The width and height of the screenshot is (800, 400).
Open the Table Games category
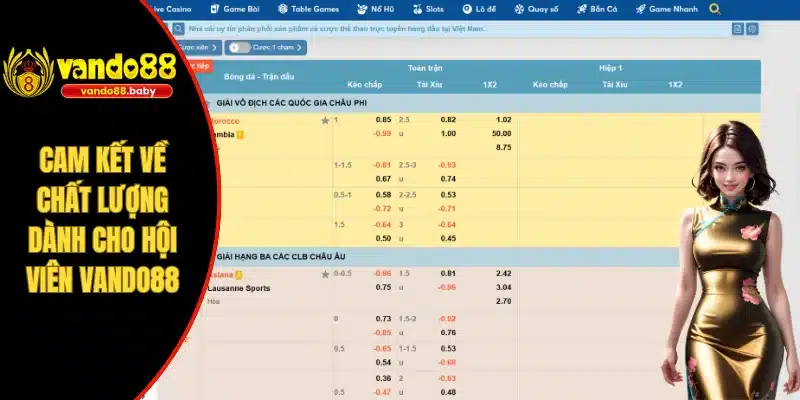pos(308,9)
